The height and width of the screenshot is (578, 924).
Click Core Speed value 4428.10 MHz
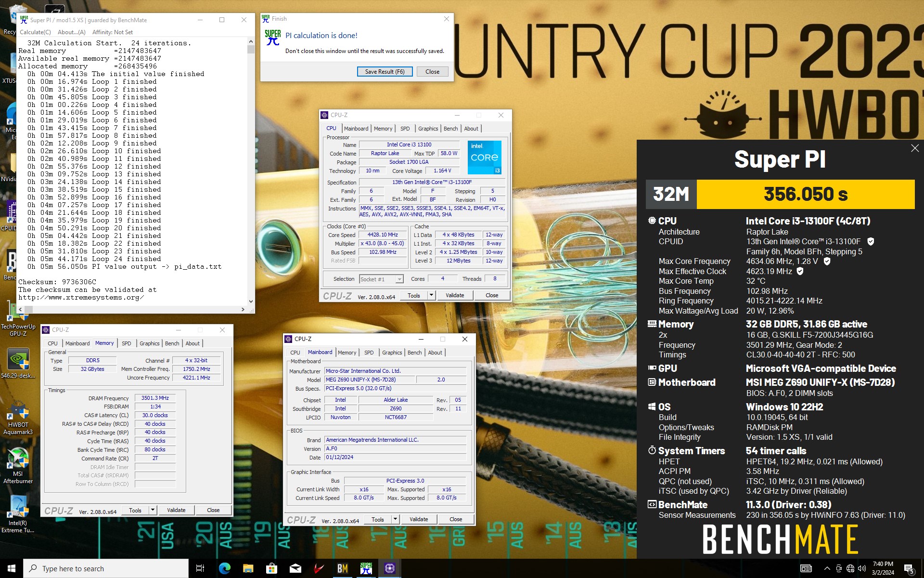click(383, 235)
